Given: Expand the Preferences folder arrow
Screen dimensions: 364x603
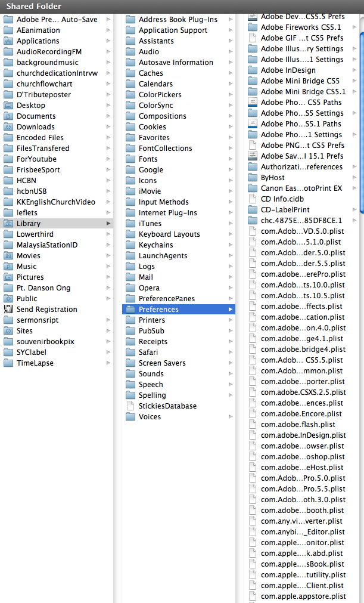Looking at the screenshot, I should pyautogui.click(x=231, y=309).
